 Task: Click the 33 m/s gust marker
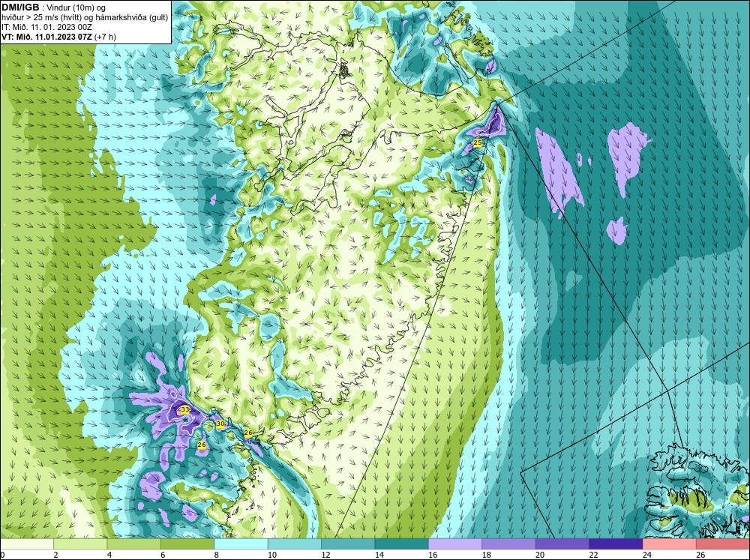pyautogui.click(x=185, y=410)
